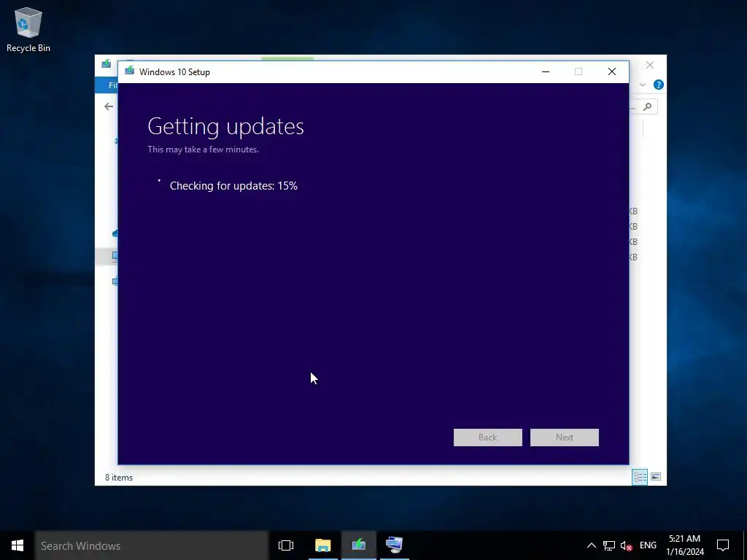Click the muted volume tray icon

626,545
